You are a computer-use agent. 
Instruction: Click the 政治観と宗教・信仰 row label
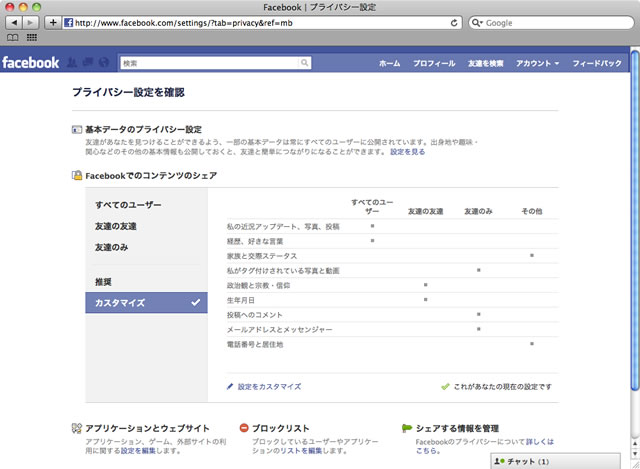pos(258,285)
